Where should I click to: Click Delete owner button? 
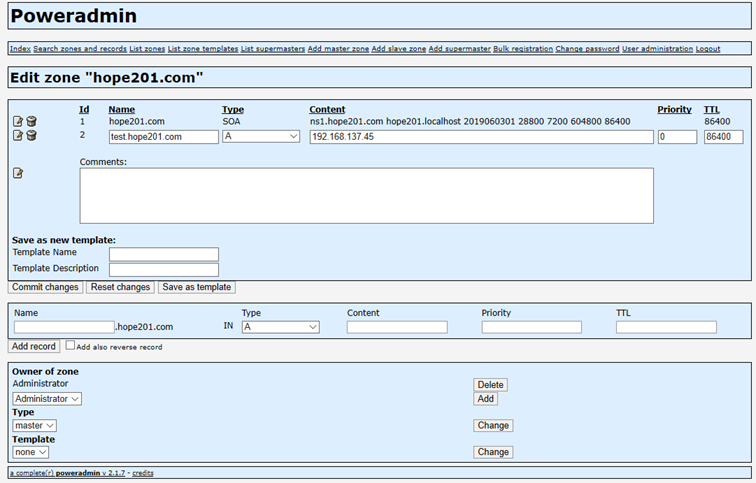pyautogui.click(x=490, y=385)
